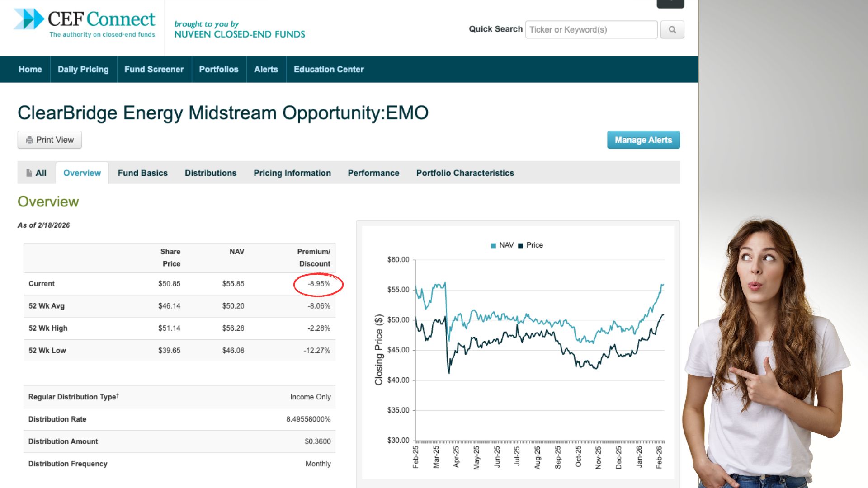Screen dimensions: 868x488
Task: Go to Fund Screener page
Action: tap(154, 70)
